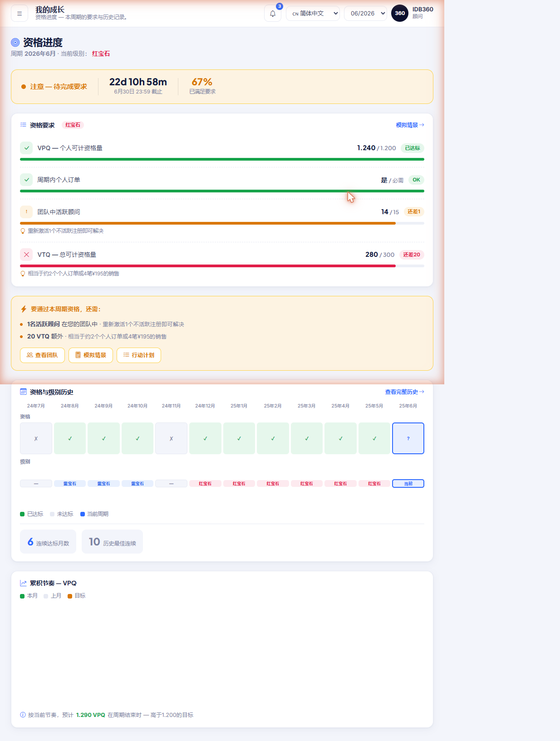Click the warning icon for 团队中活跃顾问
The width and height of the screenshot is (560, 741).
point(26,212)
